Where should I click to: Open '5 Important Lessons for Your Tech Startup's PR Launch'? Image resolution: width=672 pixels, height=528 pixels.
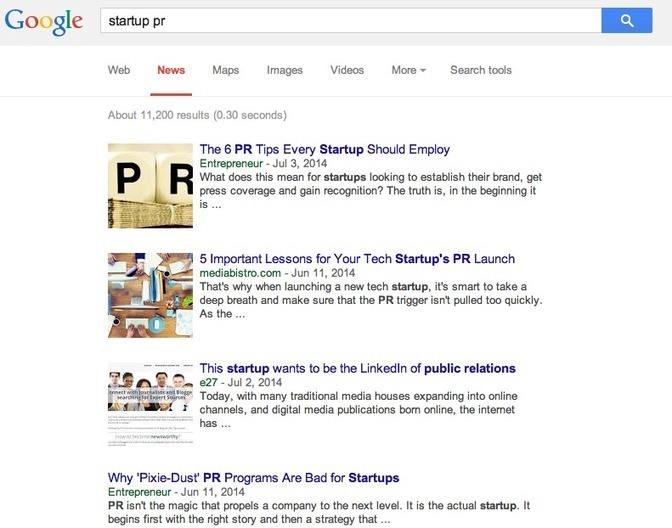[x=357, y=259]
